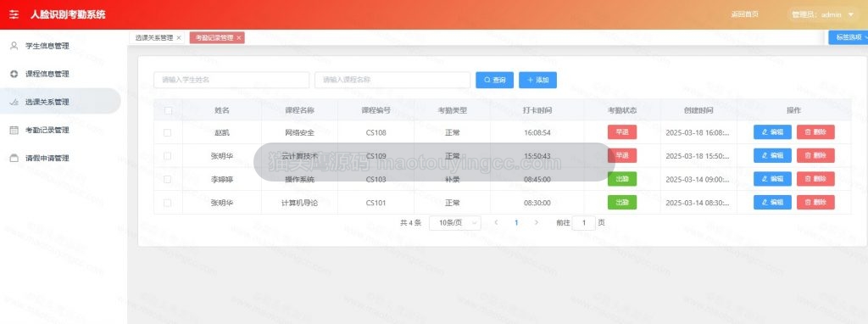Screen dimensions: 868x324
Task: Click the 人脸识别考勤系统 title
Action: (68, 14)
